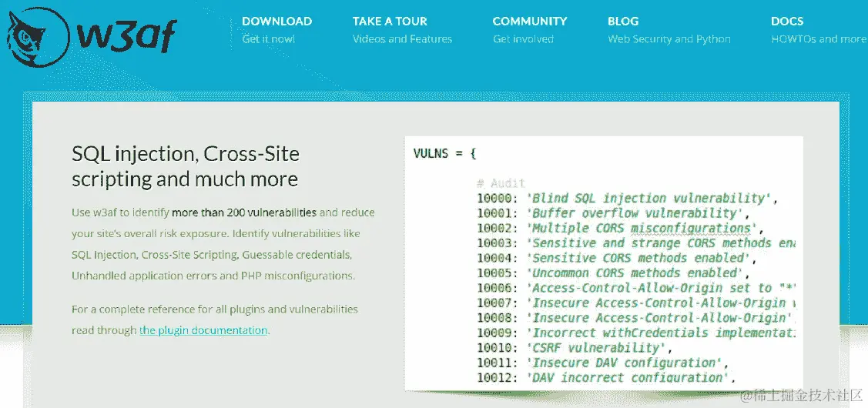
Task: Open the COMMUNITY menu item
Action: pos(530,22)
